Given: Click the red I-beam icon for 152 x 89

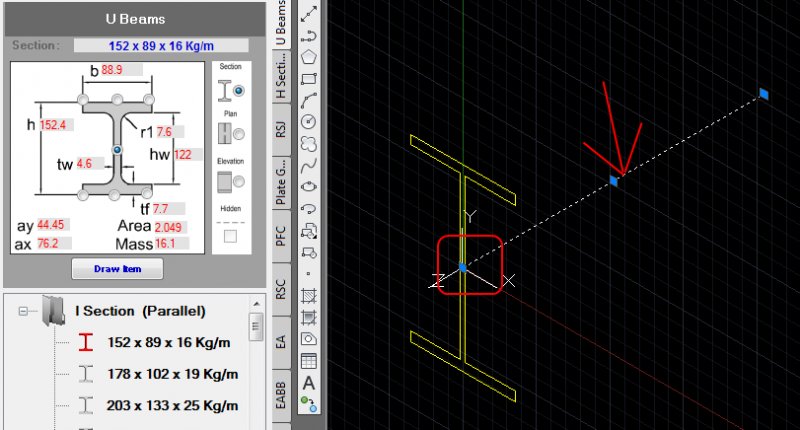Looking at the screenshot, I should [x=86, y=342].
